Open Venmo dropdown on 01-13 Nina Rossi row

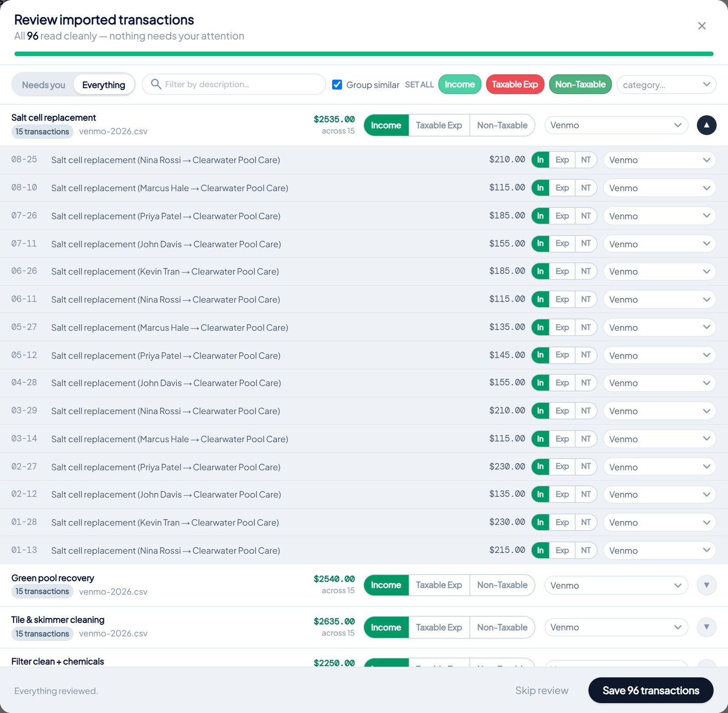(x=659, y=551)
